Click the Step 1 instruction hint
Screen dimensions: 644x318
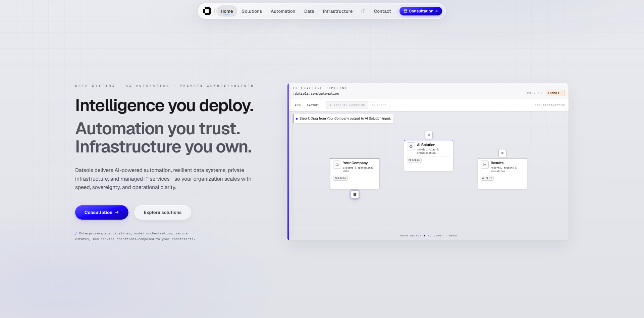pos(343,119)
